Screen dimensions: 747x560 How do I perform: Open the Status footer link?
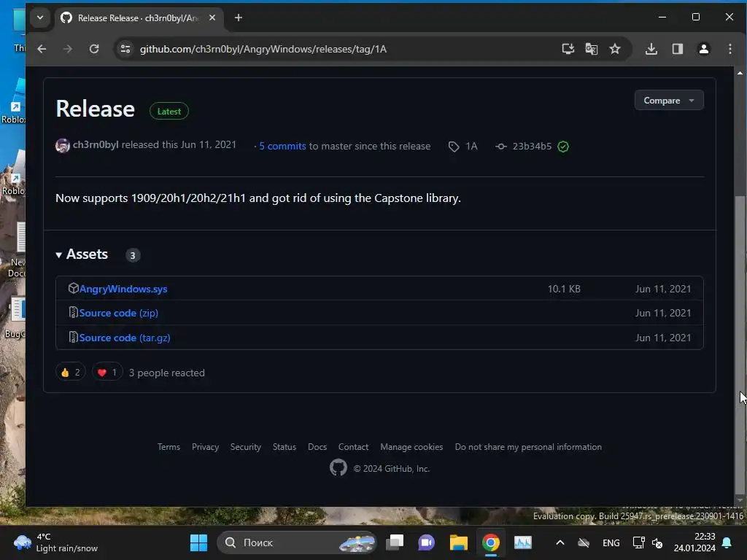[285, 447]
